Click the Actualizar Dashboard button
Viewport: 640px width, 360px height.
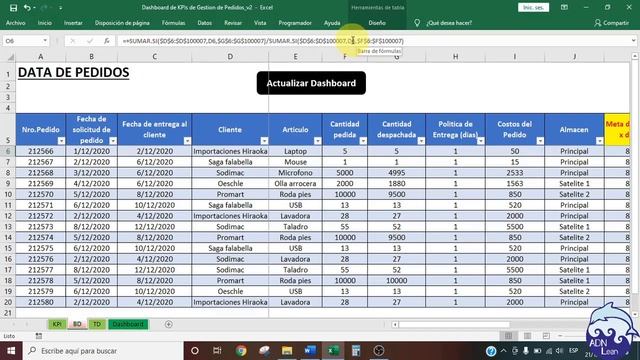coord(311,83)
